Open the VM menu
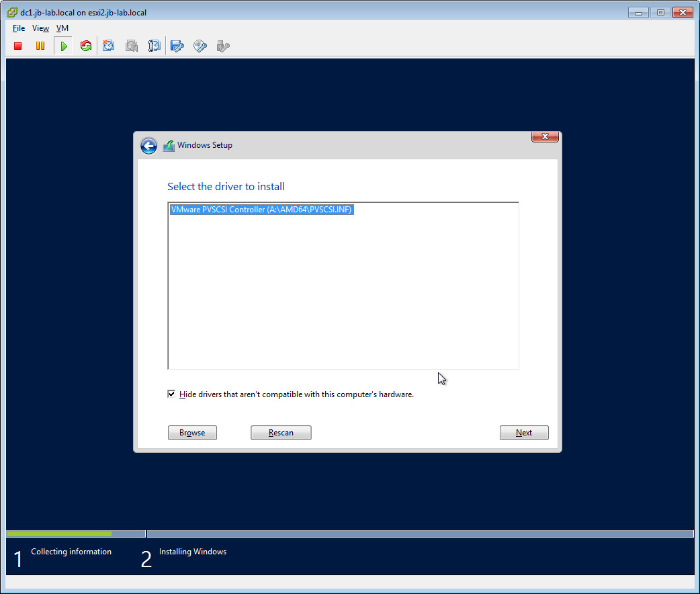Image resolution: width=700 pixels, height=594 pixels. click(x=62, y=28)
